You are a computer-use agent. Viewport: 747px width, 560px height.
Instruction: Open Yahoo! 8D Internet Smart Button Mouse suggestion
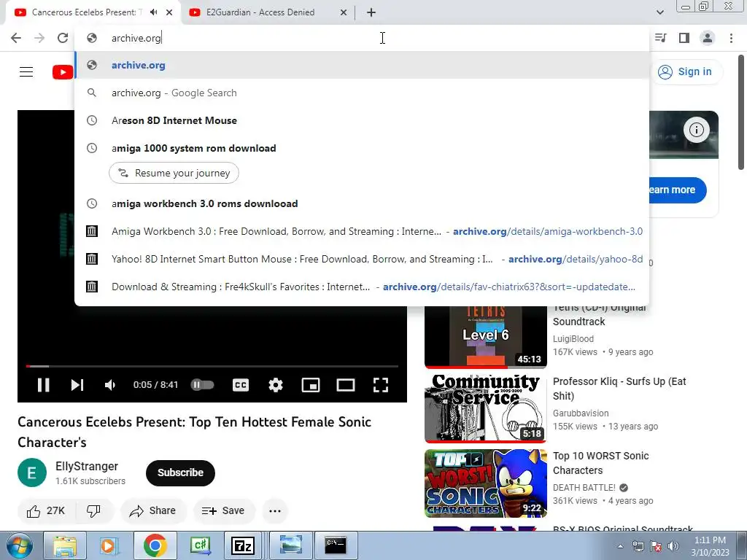pyautogui.click(x=362, y=259)
